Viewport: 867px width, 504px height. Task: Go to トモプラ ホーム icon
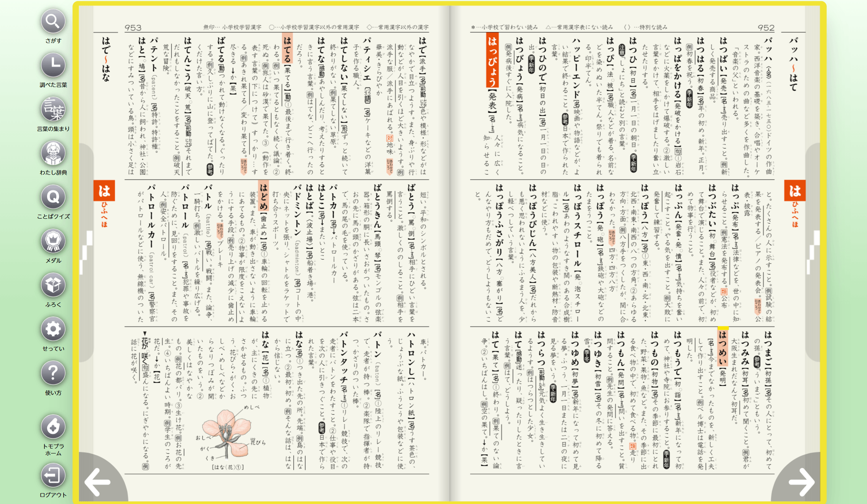53,427
